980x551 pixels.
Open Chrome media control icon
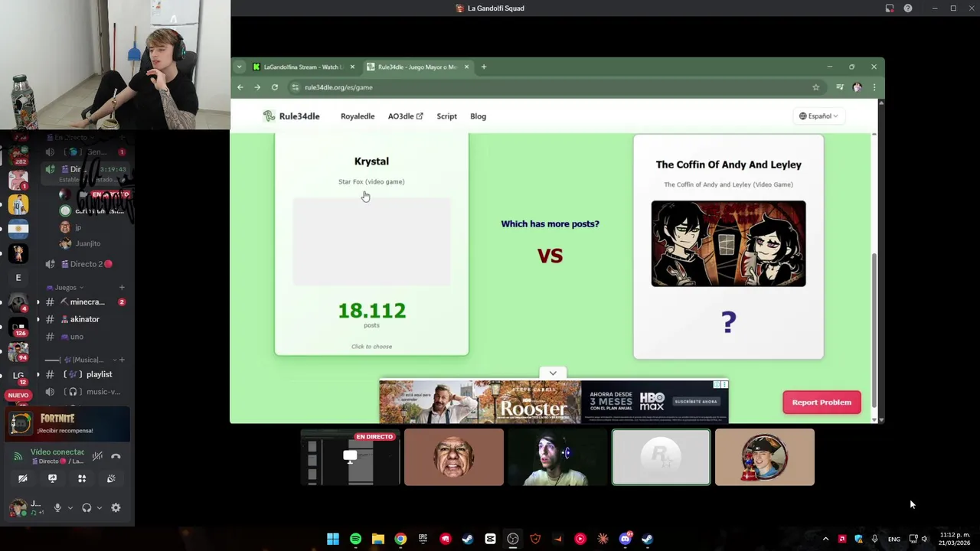[840, 87]
